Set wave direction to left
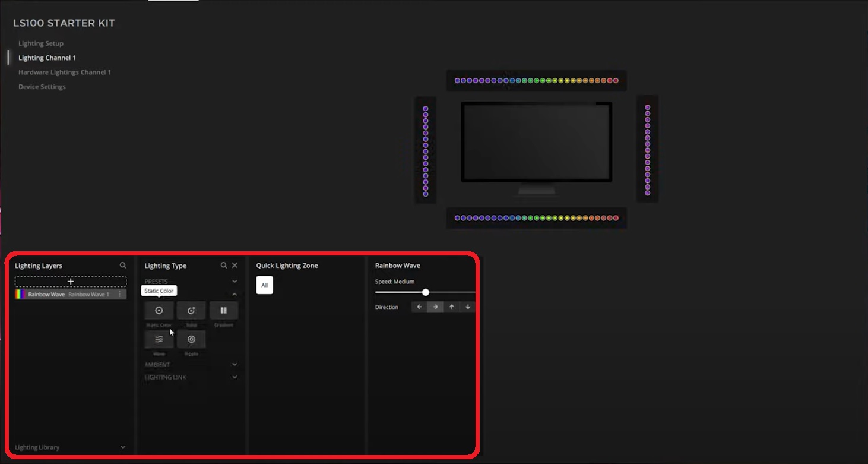Screen dimensions: 868x464 pyautogui.click(x=419, y=307)
